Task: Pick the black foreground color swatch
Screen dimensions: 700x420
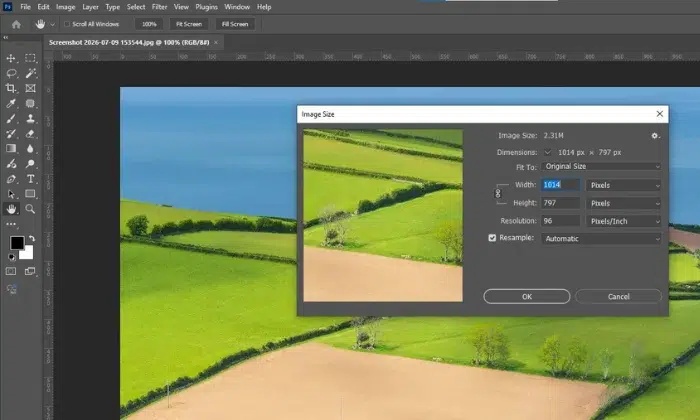Action: [x=17, y=243]
